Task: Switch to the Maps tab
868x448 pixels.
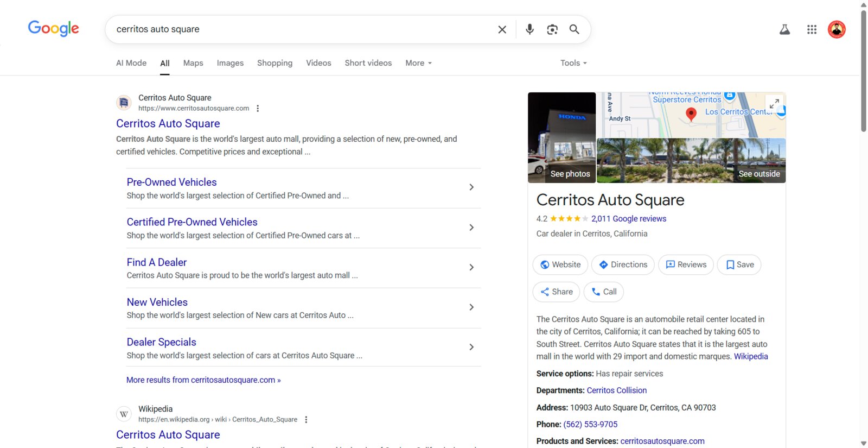Action: click(193, 63)
